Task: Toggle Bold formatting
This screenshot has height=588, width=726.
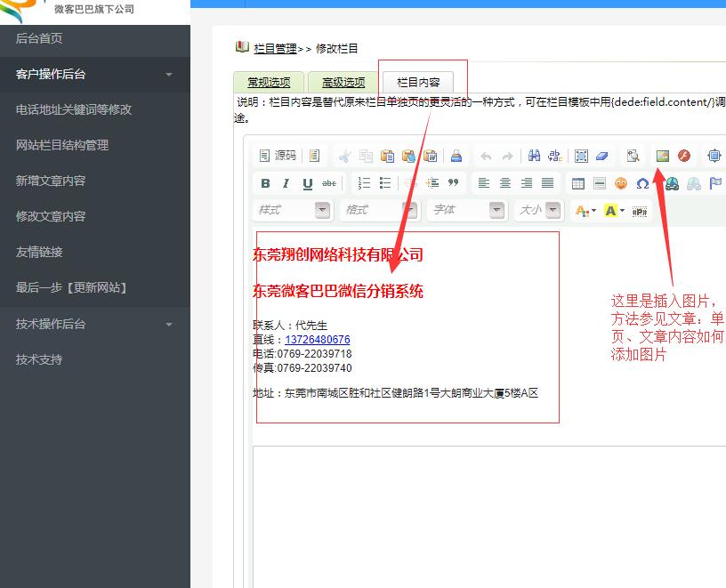Action: [x=265, y=183]
